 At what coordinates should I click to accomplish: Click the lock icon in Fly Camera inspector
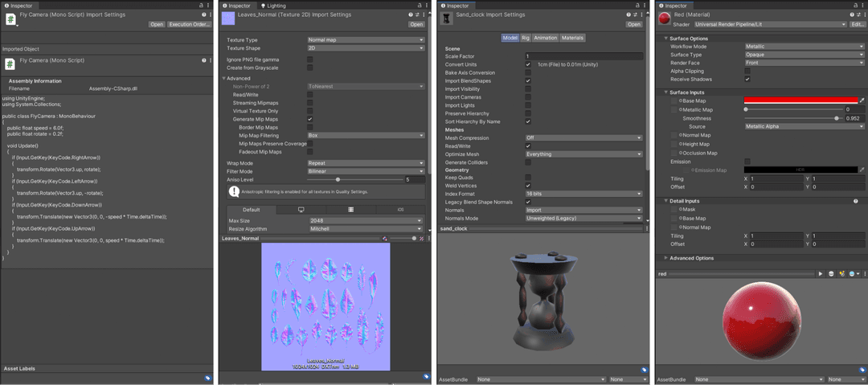pos(202,5)
